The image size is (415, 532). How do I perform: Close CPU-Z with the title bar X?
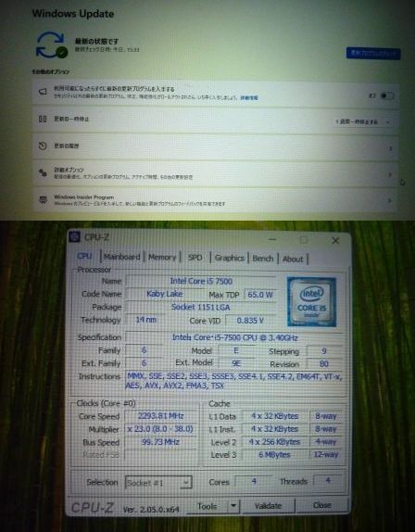tap(335, 241)
